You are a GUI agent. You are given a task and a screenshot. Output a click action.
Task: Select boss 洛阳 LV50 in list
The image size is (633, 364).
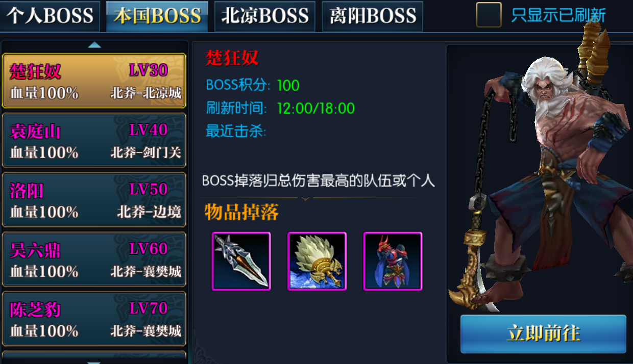(x=94, y=199)
